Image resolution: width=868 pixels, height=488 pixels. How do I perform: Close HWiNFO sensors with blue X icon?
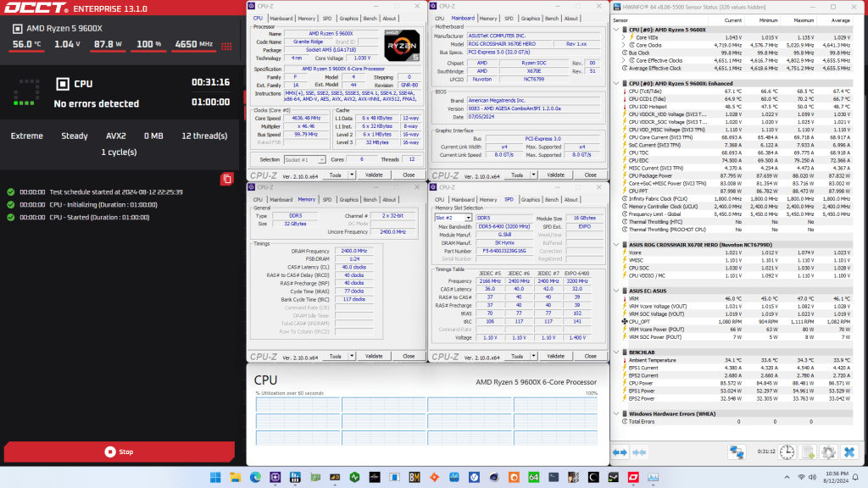[849, 452]
